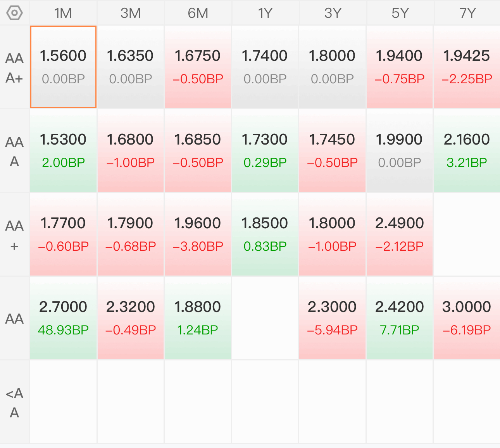The width and height of the screenshot is (500, 448).
Task: Click the empty AA 1Y cell
Action: point(265,318)
